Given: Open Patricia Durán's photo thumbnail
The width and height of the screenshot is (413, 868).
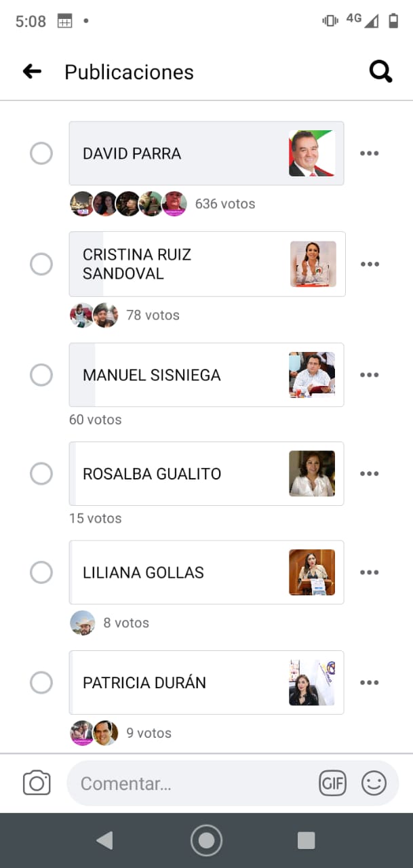Looking at the screenshot, I should tap(312, 682).
